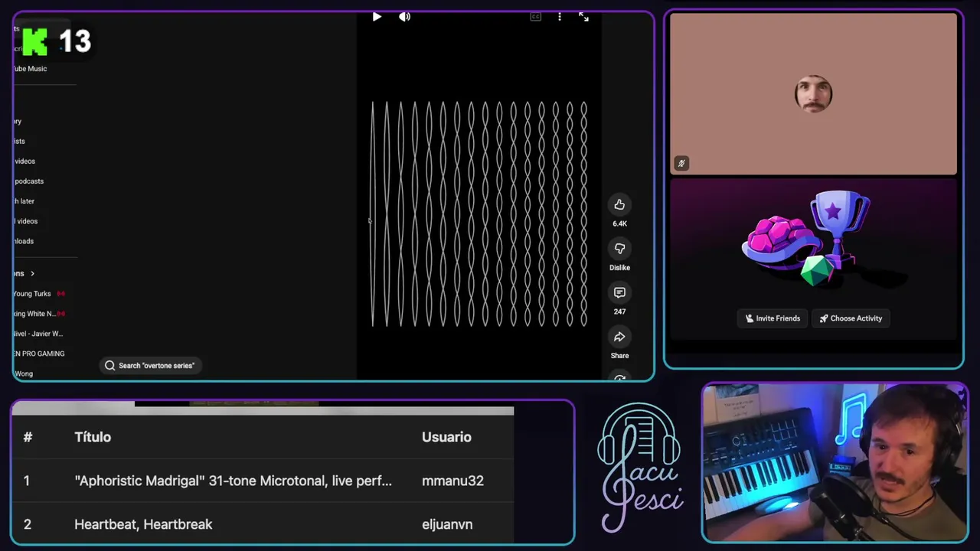The image size is (980, 551).
Task: Expand the Subscriptions chevron arrow
Action: coord(32,273)
